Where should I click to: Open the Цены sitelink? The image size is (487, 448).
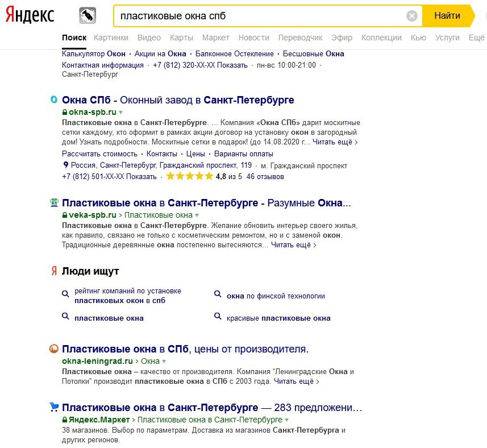tap(195, 154)
